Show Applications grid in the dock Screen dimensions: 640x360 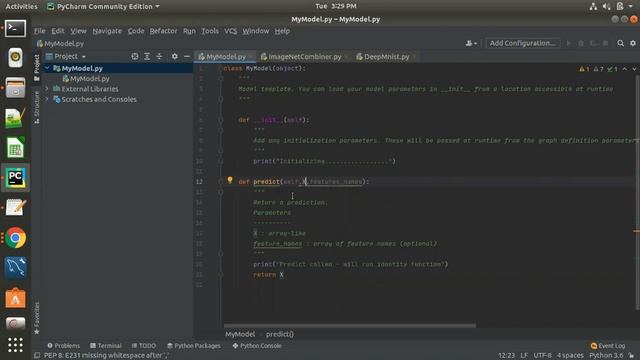tap(15, 345)
